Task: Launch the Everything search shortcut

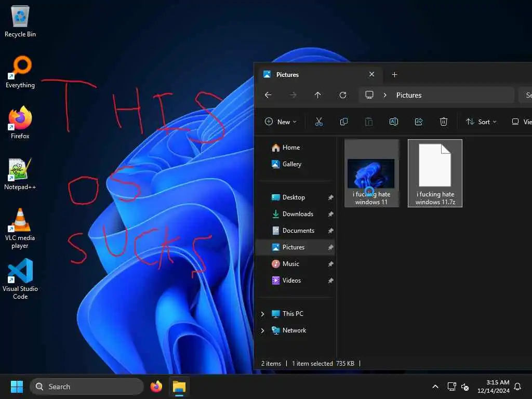Action: tap(20, 72)
